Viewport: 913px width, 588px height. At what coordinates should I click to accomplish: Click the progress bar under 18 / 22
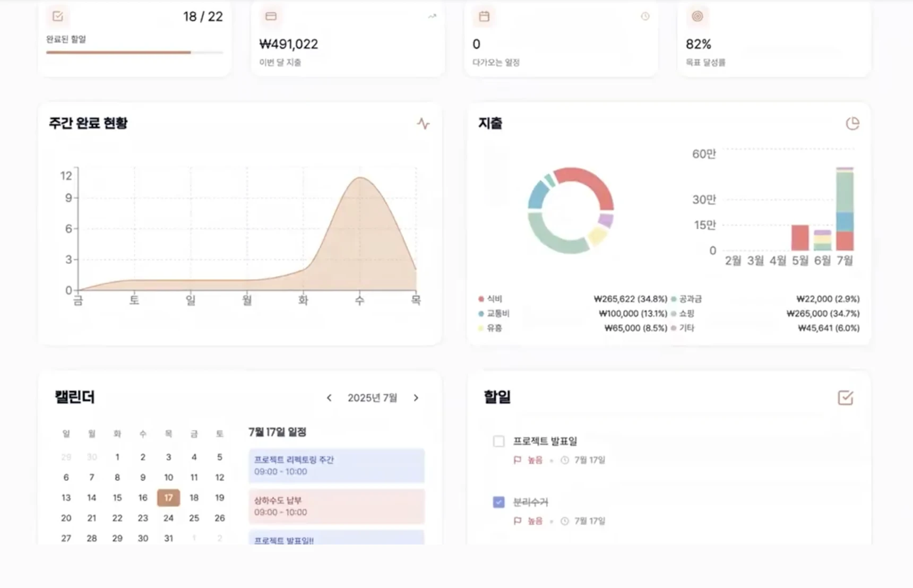pyautogui.click(x=134, y=52)
